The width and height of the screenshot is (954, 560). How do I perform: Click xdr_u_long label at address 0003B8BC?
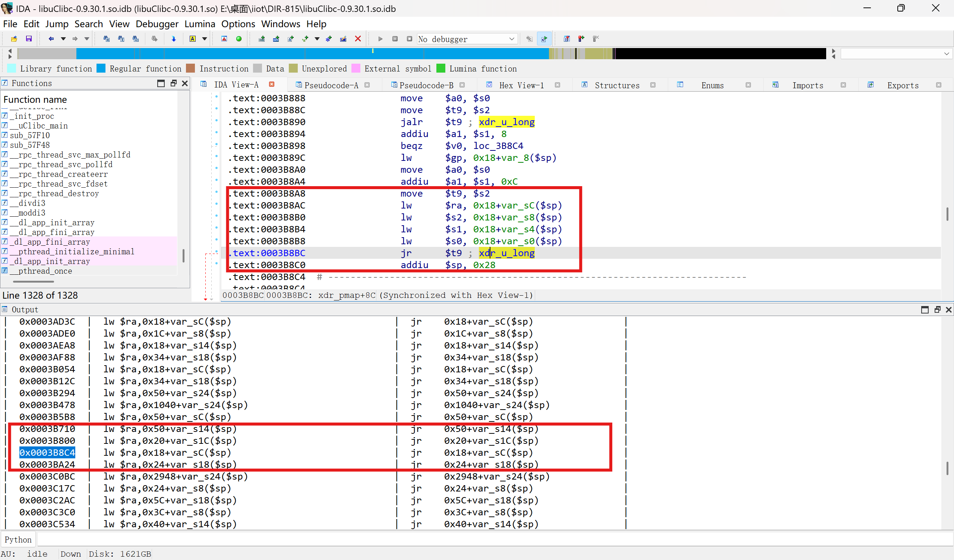click(506, 253)
